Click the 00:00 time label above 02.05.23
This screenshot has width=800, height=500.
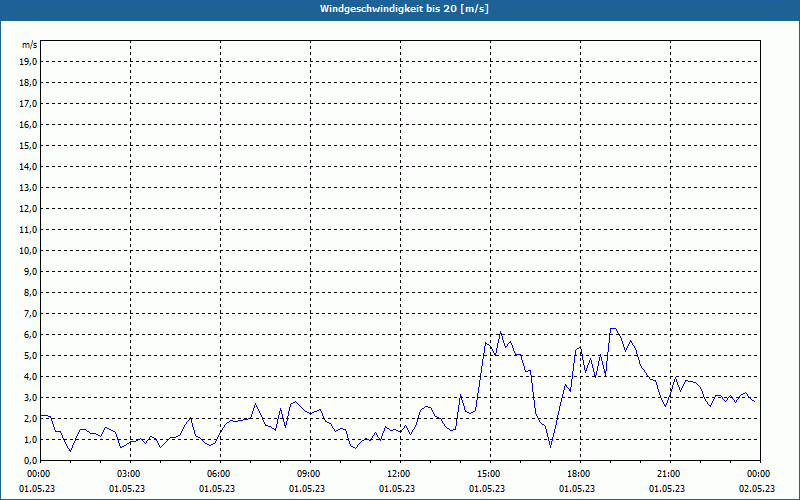click(759, 474)
